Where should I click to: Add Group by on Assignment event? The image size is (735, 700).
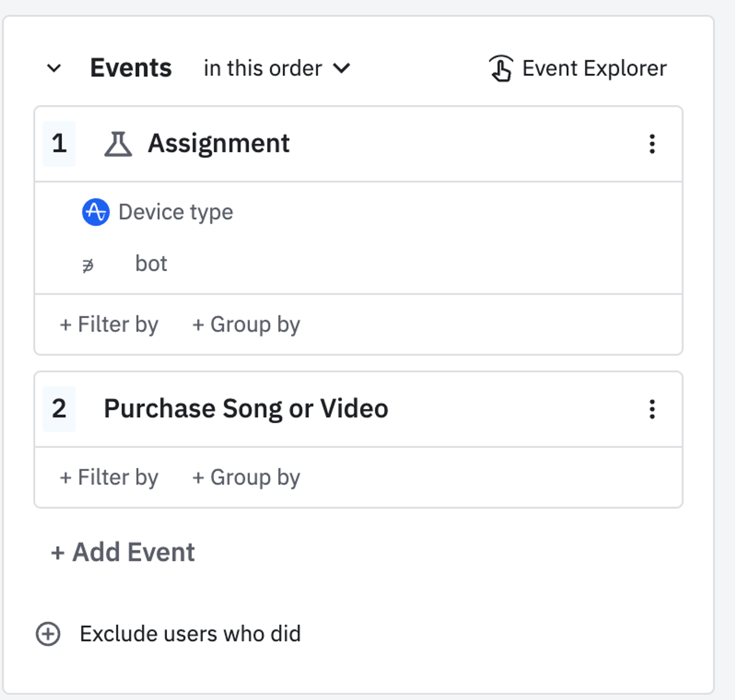click(246, 324)
